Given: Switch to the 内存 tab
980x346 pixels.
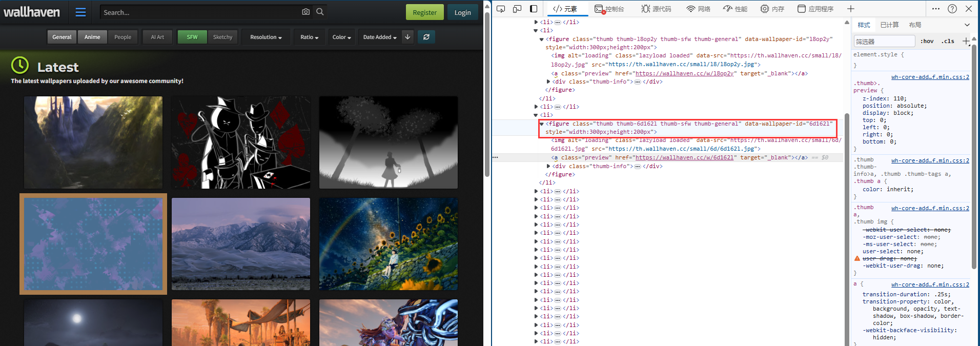Looking at the screenshot, I should (x=772, y=9).
